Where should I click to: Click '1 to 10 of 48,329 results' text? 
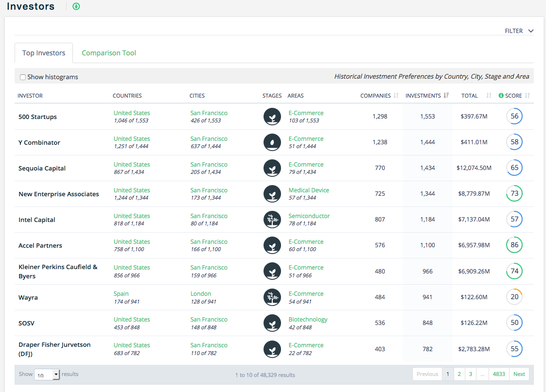tap(265, 375)
